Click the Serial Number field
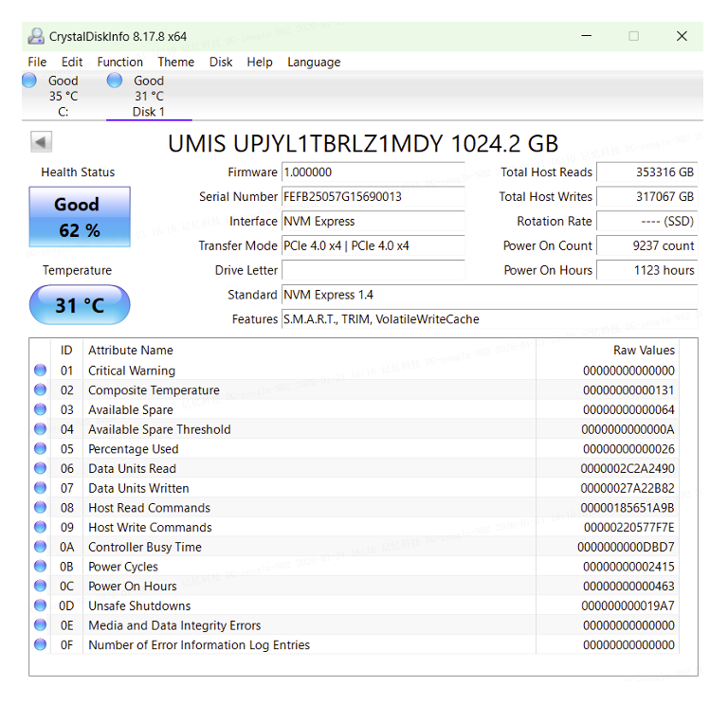The image size is (728, 705). 373,197
